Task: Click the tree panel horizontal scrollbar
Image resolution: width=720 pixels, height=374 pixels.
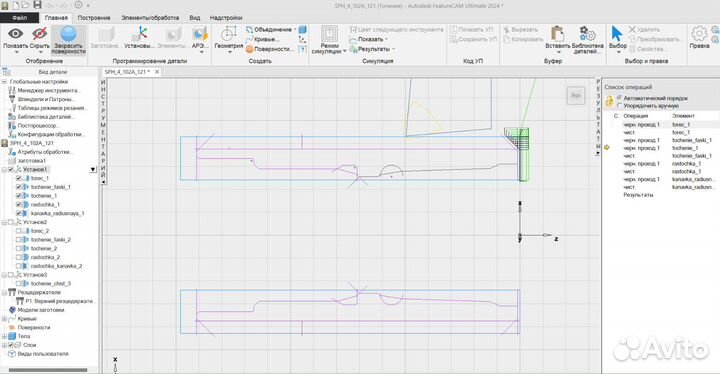Action: click(x=48, y=370)
